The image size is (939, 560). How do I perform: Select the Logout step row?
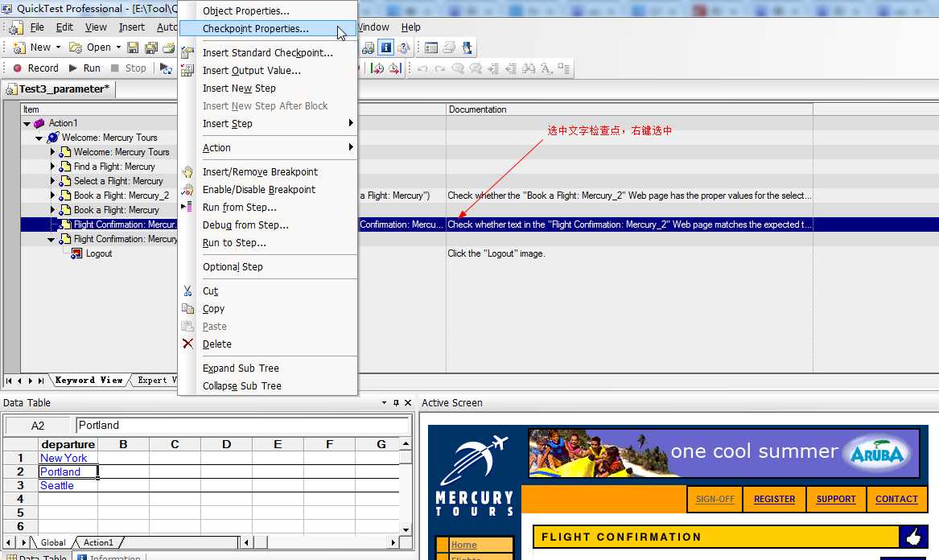[99, 253]
